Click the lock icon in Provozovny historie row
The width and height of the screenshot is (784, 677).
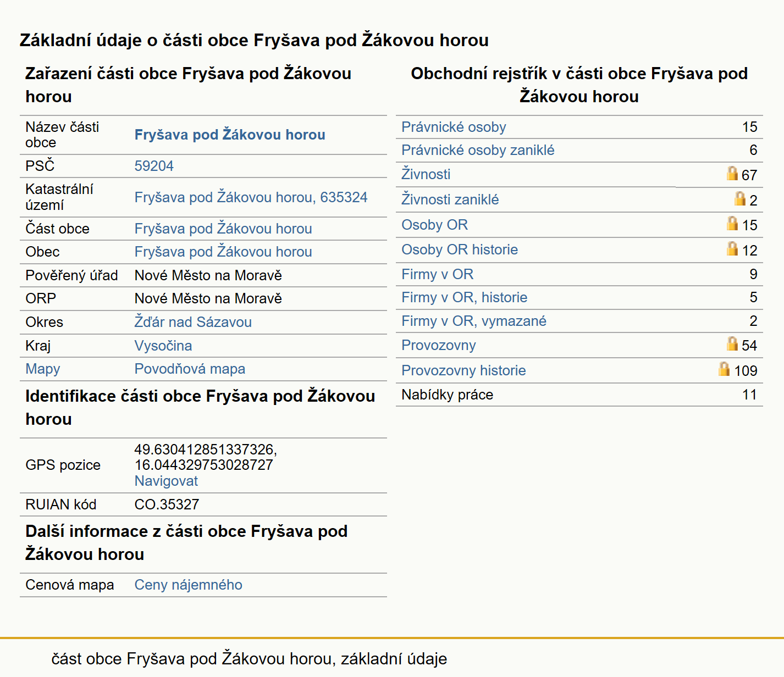click(724, 369)
